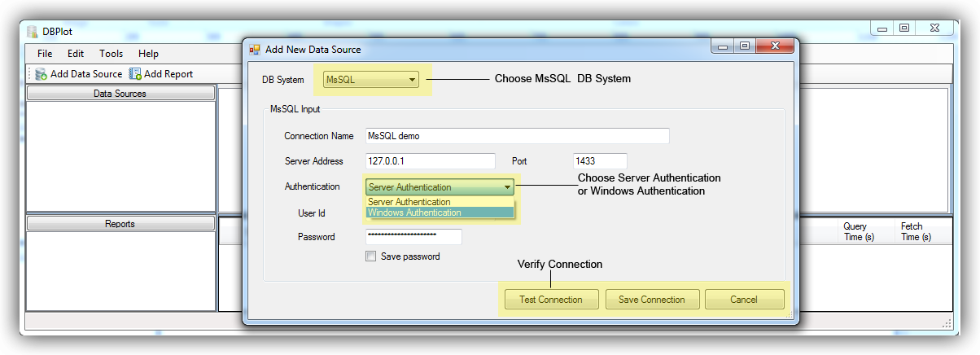
Task: Enable the Save password checkbox
Action: coord(371,256)
